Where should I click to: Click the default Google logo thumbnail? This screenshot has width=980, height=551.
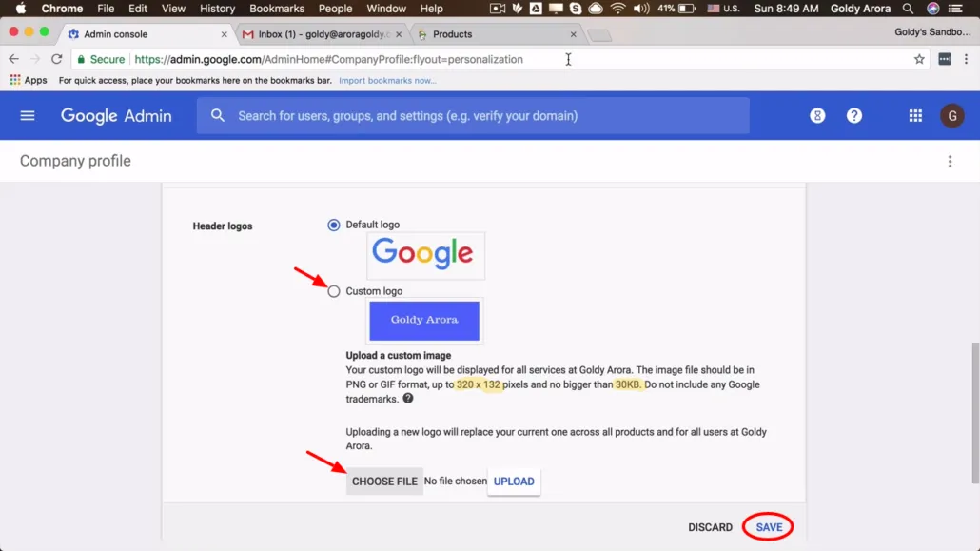425,255
